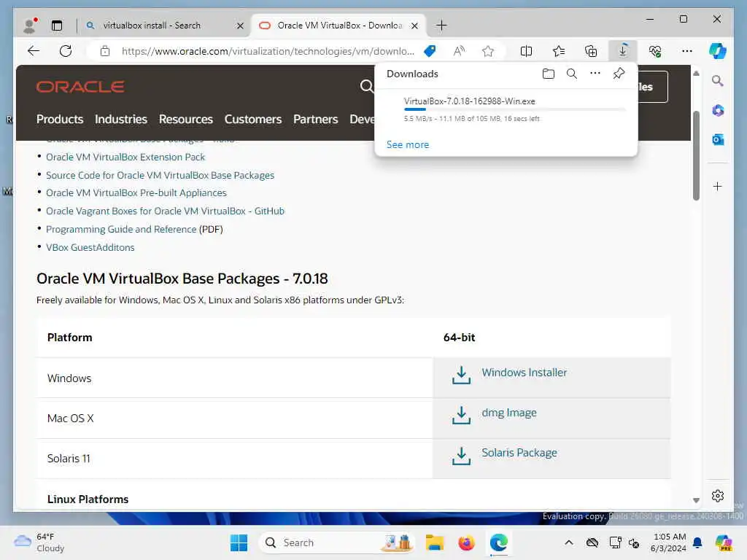Open Oracle Vagrant Boxes GitHub link
Screen dimensions: 747x560
pos(166,211)
